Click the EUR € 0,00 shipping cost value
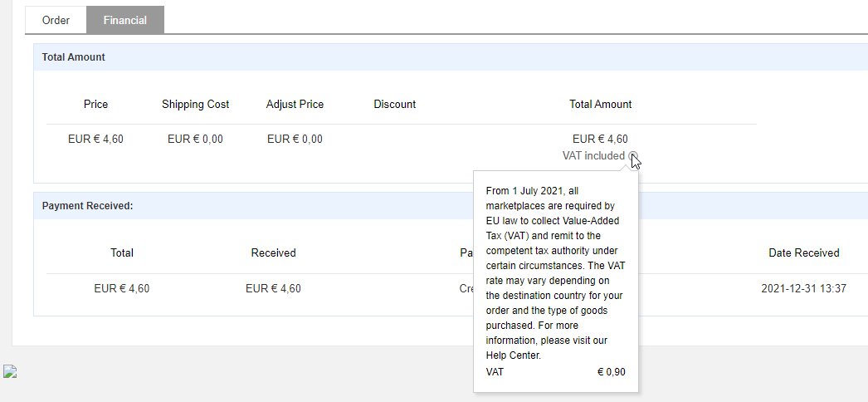868x402 pixels. 195,139
